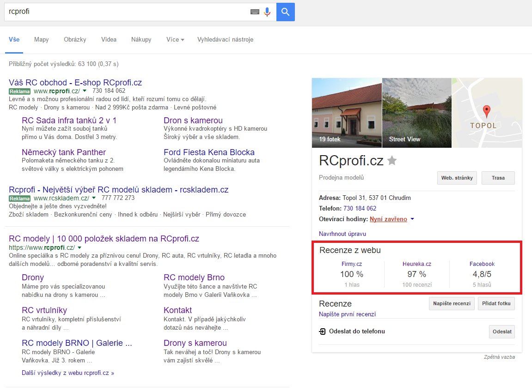Click the send-to-phone icon beside Odeslat do telefonu
532x392 pixels.
pos(322,332)
